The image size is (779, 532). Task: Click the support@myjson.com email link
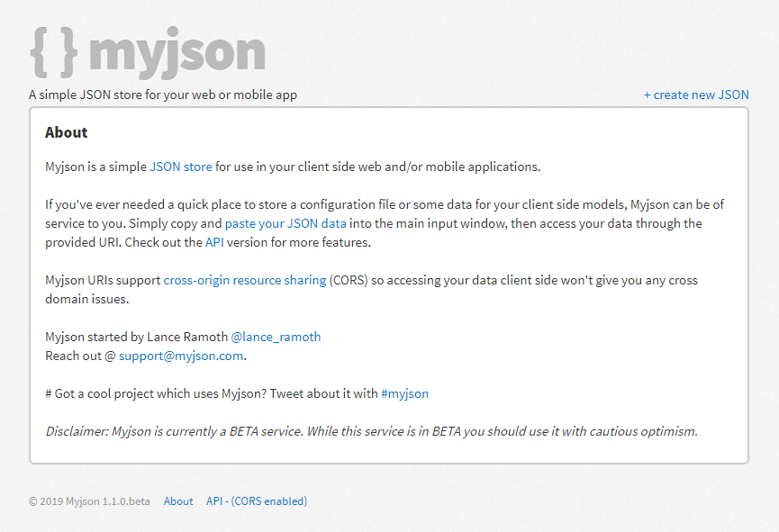click(181, 356)
